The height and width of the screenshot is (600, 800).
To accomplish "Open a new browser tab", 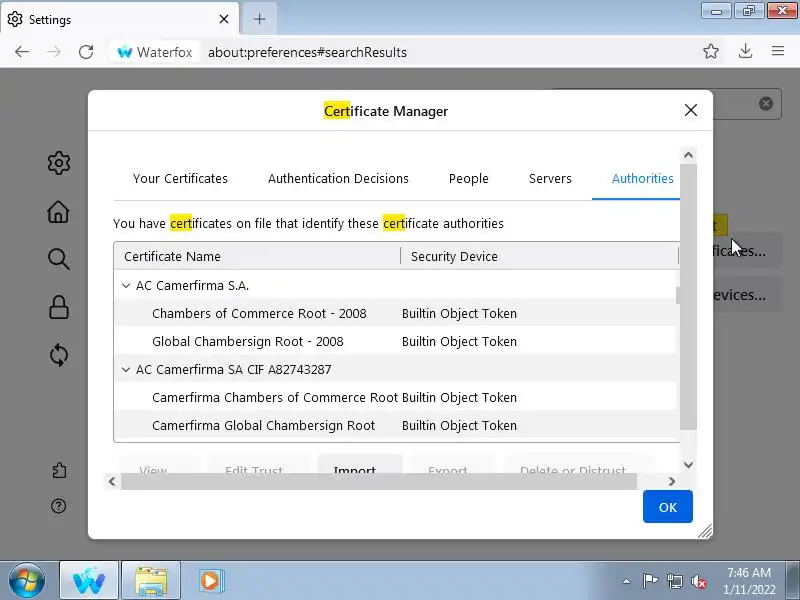I will 259,19.
